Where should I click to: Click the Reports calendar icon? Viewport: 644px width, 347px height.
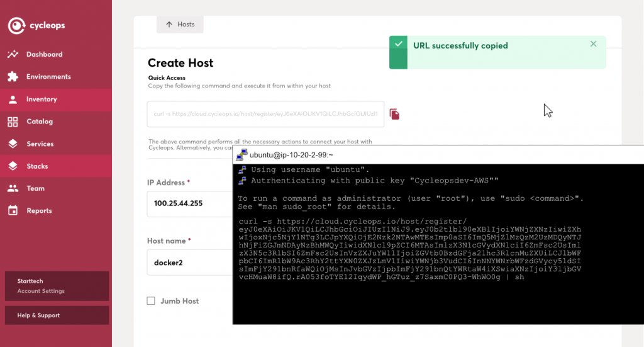click(13, 210)
